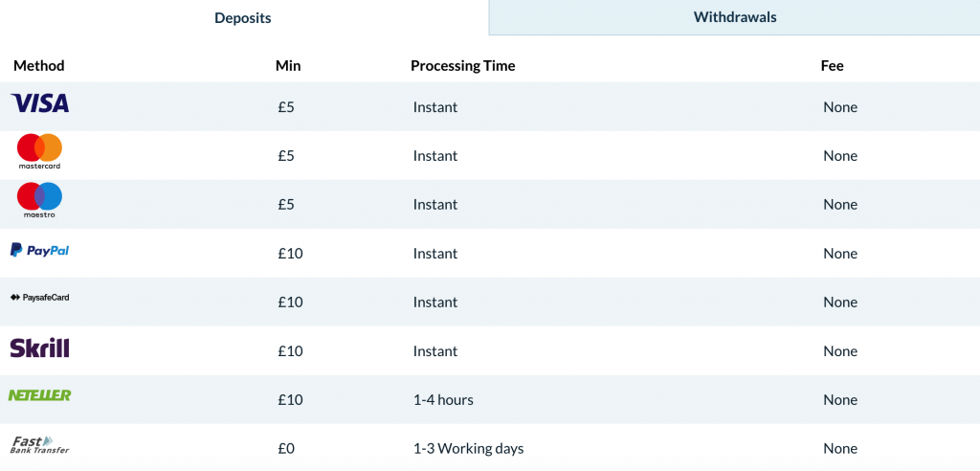980x471 pixels.
Task: Switch to the Withdrawals tab
Action: click(734, 17)
